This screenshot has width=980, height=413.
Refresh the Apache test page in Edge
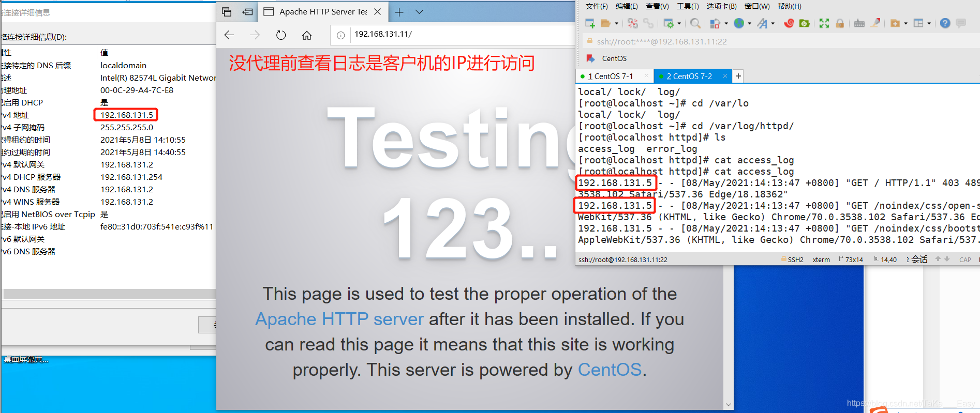pos(281,35)
